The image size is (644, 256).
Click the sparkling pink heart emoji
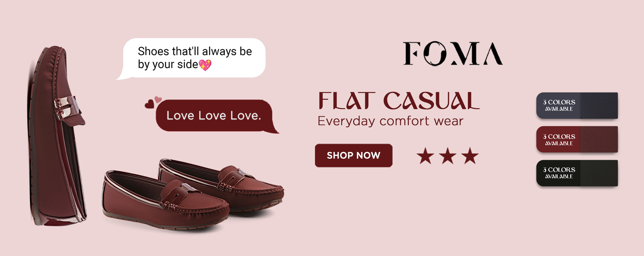[x=205, y=65]
